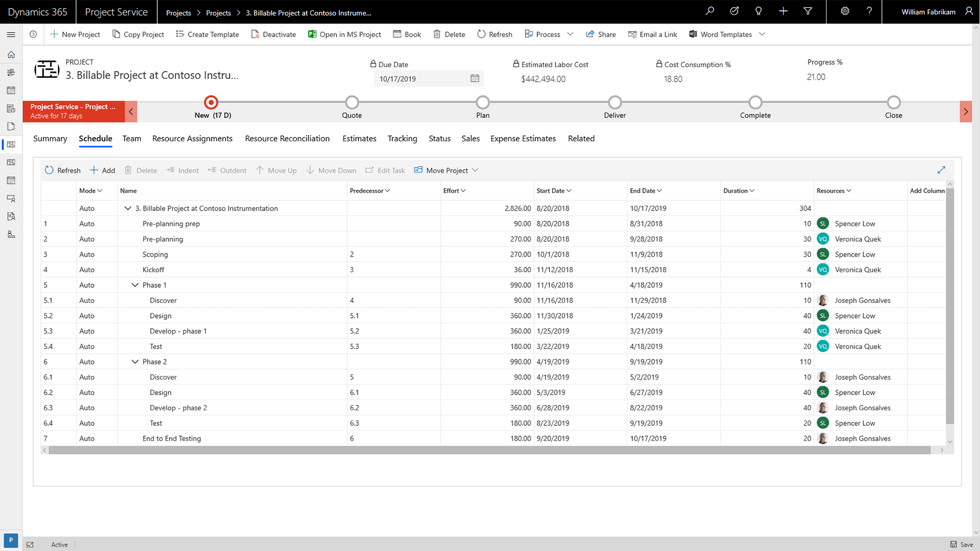Screen dimensions: 980x551
Task: Expand the Word Templates dropdown
Action: [x=762, y=34]
